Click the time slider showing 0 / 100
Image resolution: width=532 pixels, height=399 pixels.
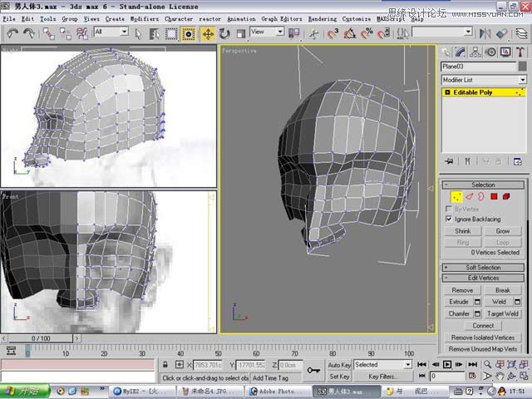pos(41,338)
